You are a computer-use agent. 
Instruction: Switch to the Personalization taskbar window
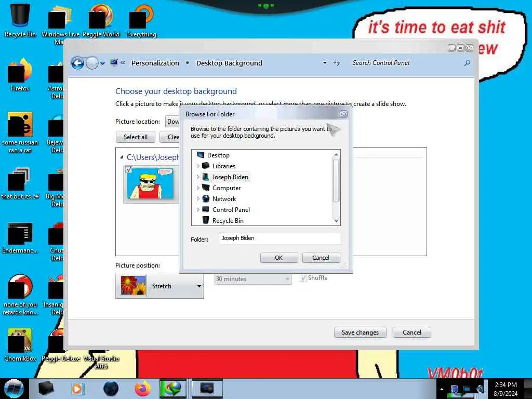207,389
